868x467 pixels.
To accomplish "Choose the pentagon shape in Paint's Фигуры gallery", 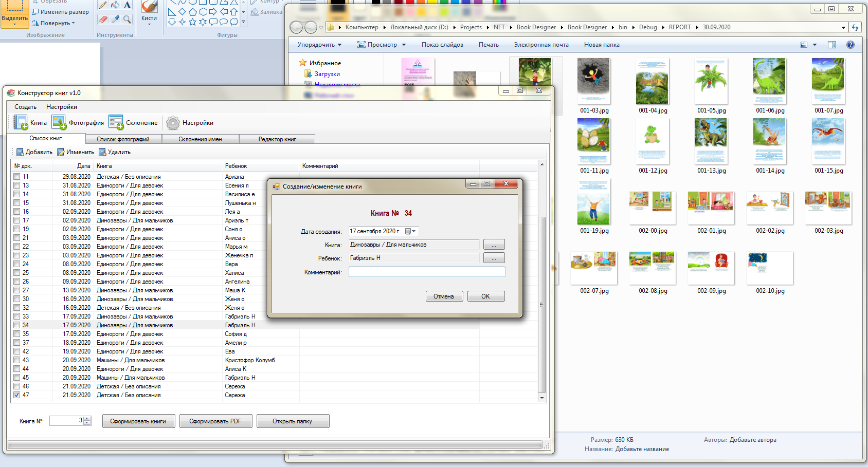I will (193, 12).
